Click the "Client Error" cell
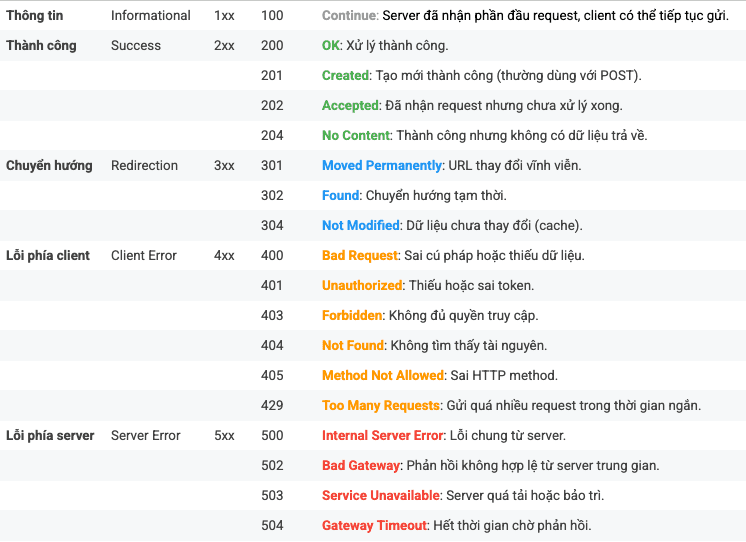Screen dimensions: 746x542 click(144, 256)
